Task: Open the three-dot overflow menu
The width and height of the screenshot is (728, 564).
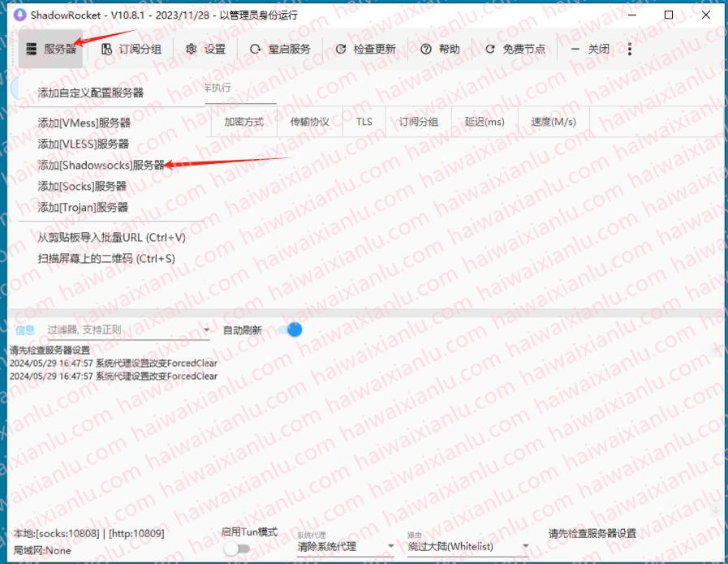Action: coord(630,49)
